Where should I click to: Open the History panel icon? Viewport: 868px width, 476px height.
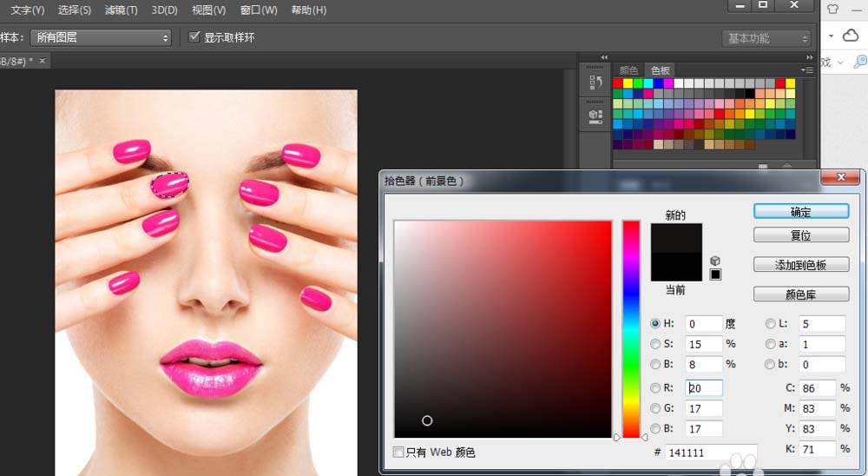[595, 83]
